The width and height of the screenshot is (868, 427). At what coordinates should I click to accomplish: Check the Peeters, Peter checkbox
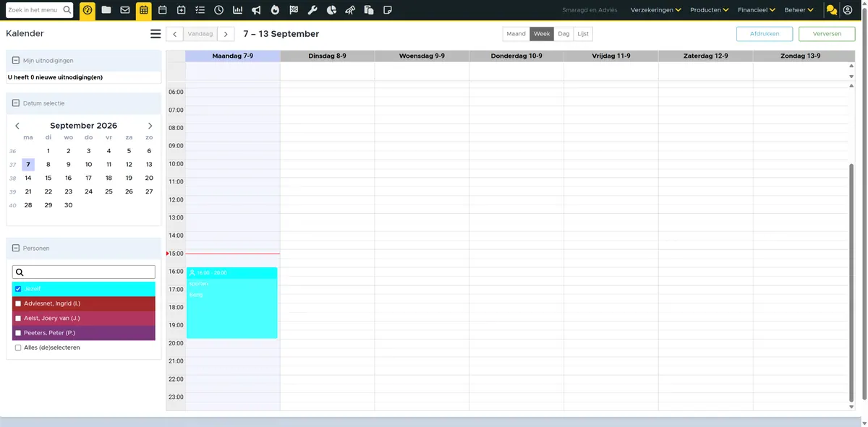pos(18,333)
